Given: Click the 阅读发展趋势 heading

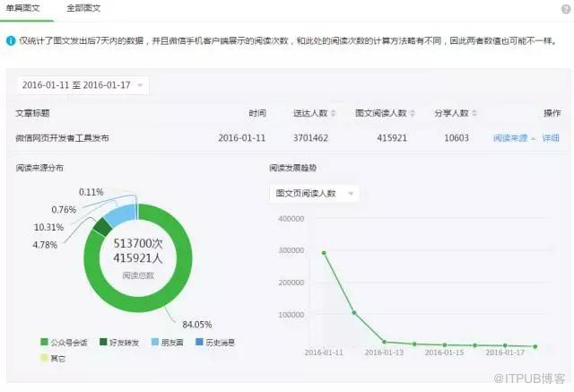Looking at the screenshot, I should click(293, 168).
